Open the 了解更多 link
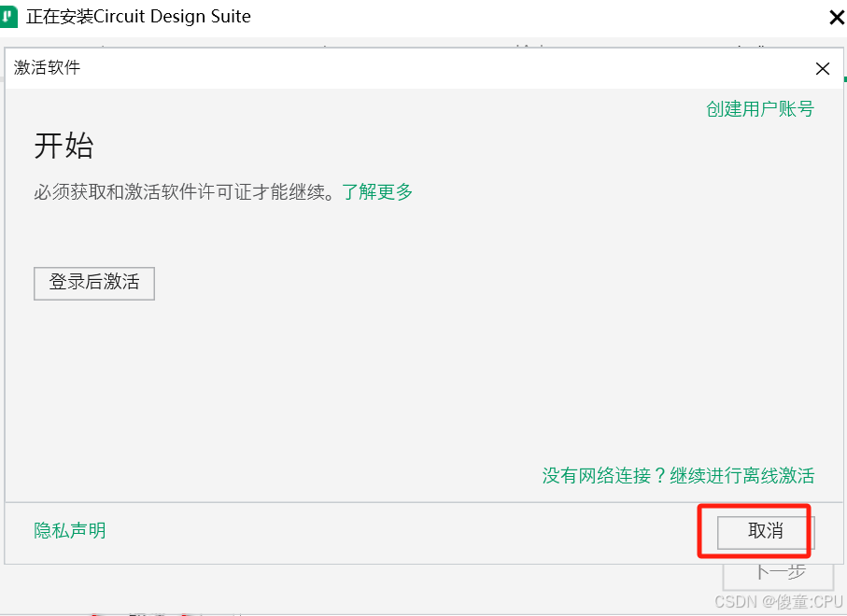847x616 pixels. (377, 191)
